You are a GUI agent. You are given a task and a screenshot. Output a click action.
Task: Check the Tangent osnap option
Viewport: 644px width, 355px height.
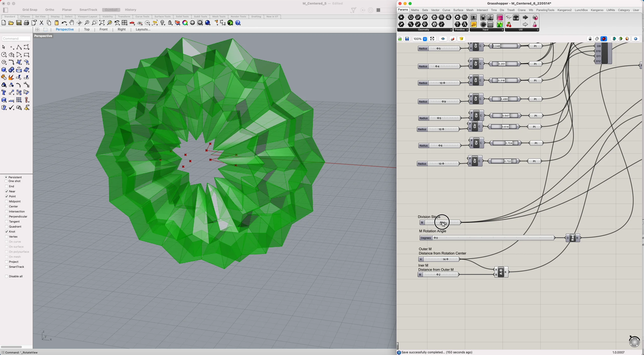coord(7,221)
